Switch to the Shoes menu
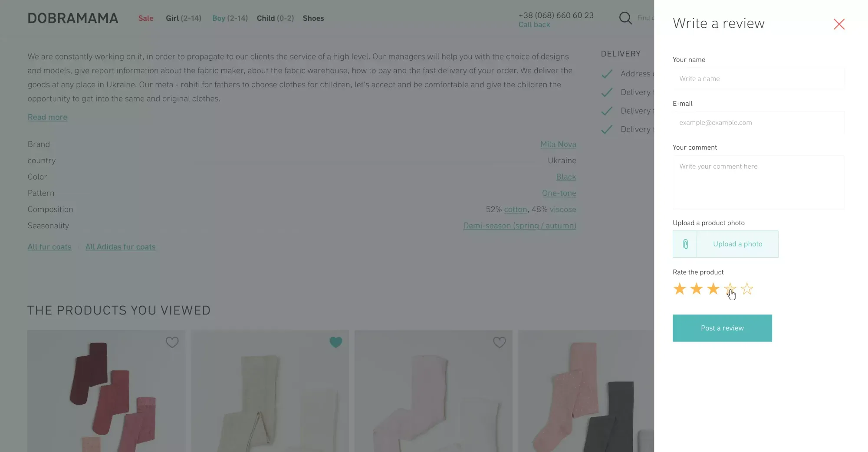The height and width of the screenshot is (452, 868). [x=313, y=18]
